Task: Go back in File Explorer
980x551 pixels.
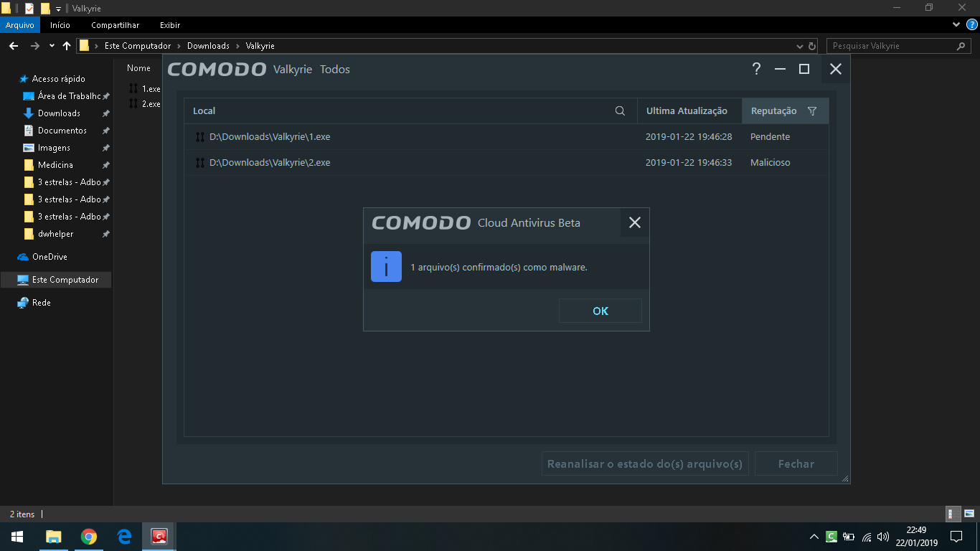Action: pyautogui.click(x=14, y=46)
